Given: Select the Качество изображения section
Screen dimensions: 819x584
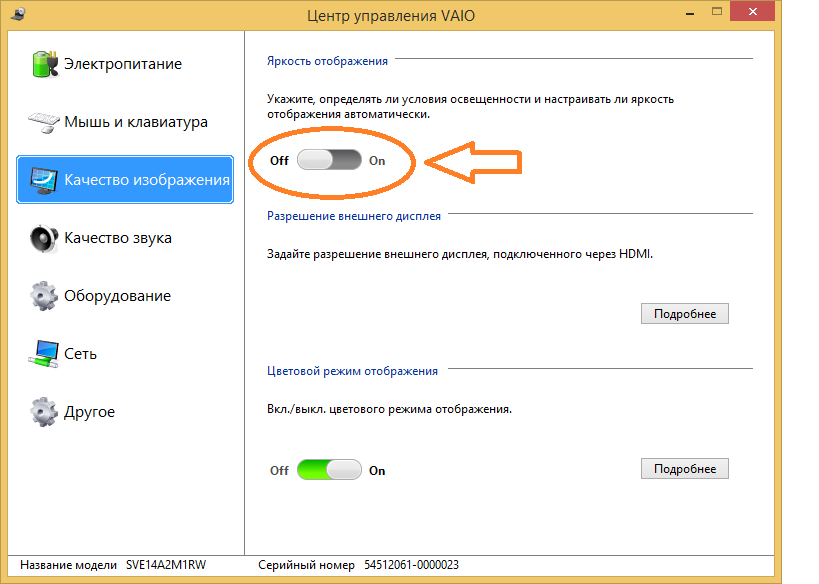Looking at the screenshot, I should pyautogui.click(x=125, y=180).
